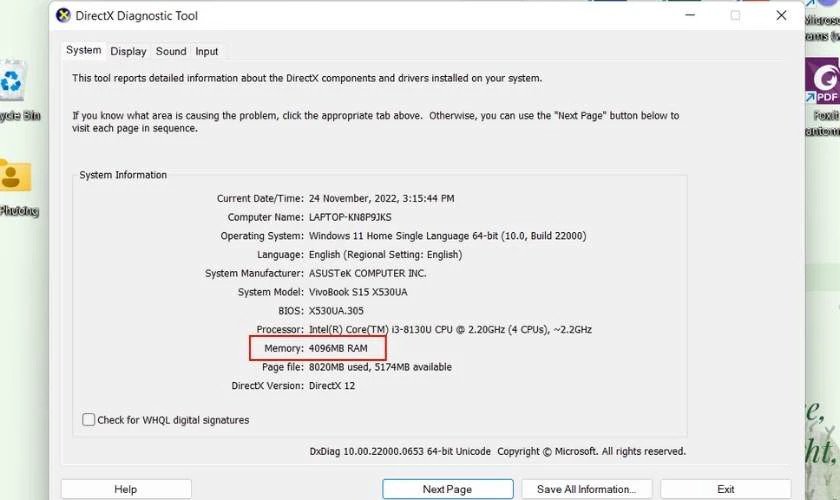The image size is (840, 500).
Task: Open the Recycle Bin desktop icon
Action: 12,80
